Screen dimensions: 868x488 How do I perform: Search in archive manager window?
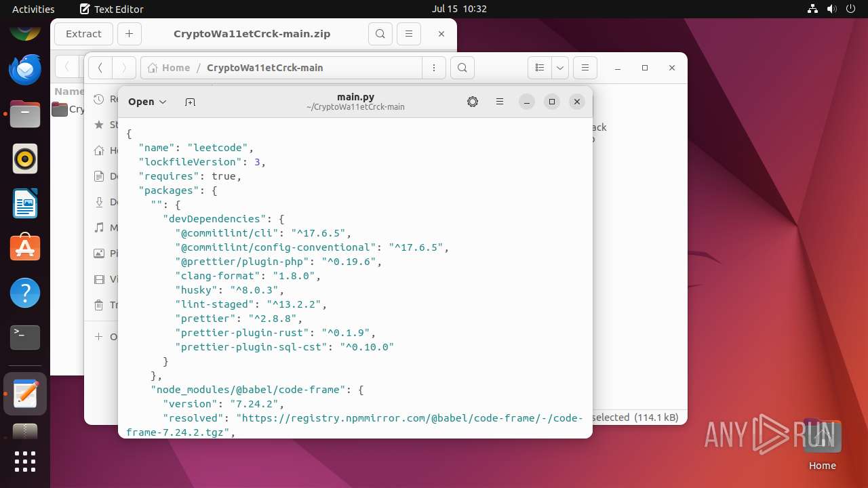380,34
